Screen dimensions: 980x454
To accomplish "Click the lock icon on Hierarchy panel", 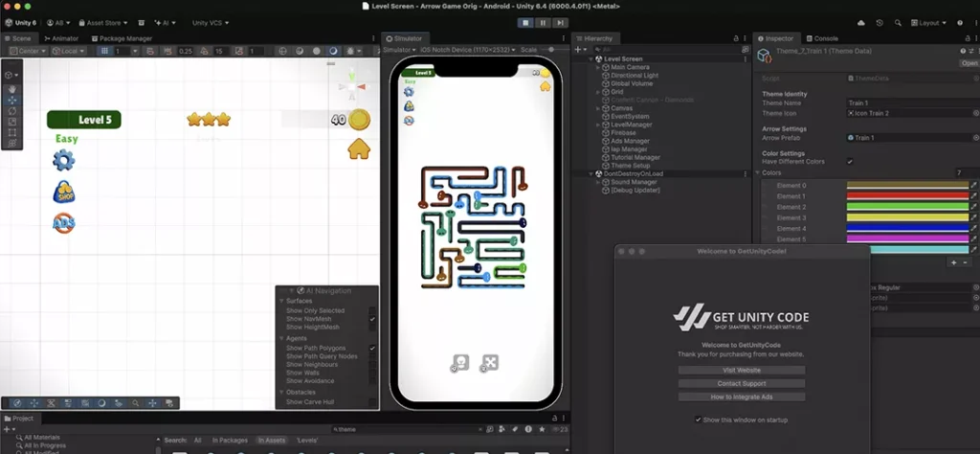I will point(736,38).
